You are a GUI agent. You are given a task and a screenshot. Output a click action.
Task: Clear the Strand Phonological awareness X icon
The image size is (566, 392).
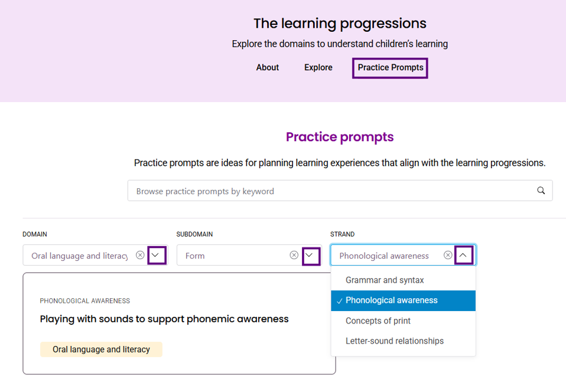[x=448, y=255]
